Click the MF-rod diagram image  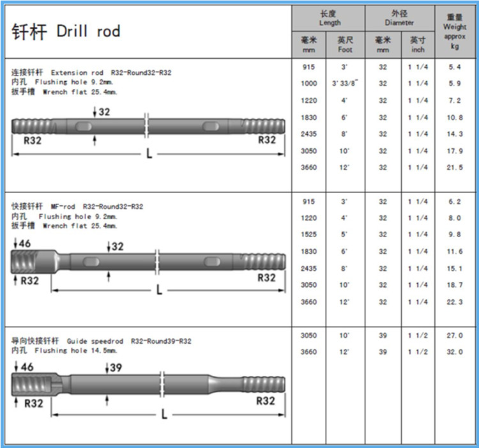coord(148,266)
